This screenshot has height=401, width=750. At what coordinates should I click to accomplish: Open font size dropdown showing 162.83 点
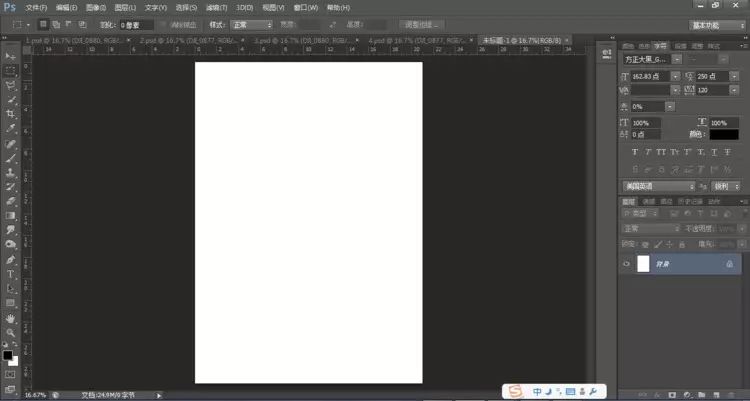[675, 76]
